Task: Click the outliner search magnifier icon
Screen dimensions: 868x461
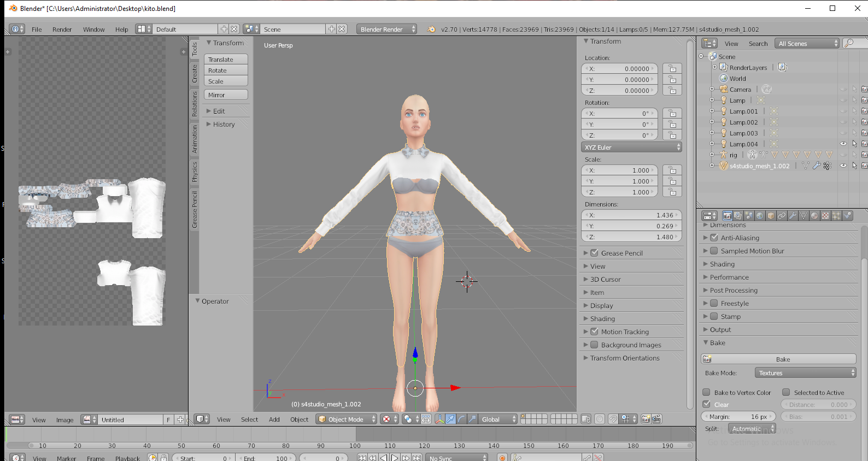Action: tap(849, 43)
